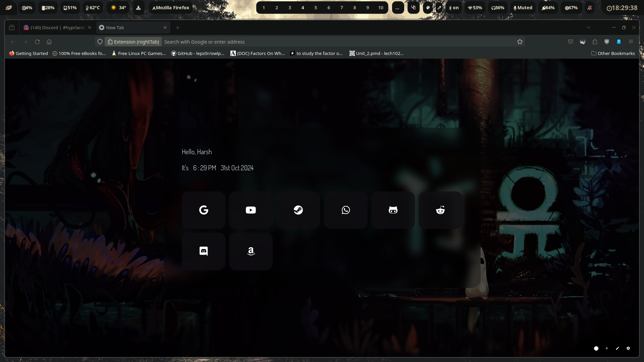Click the uBlock Origin extension icon

coord(606,42)
